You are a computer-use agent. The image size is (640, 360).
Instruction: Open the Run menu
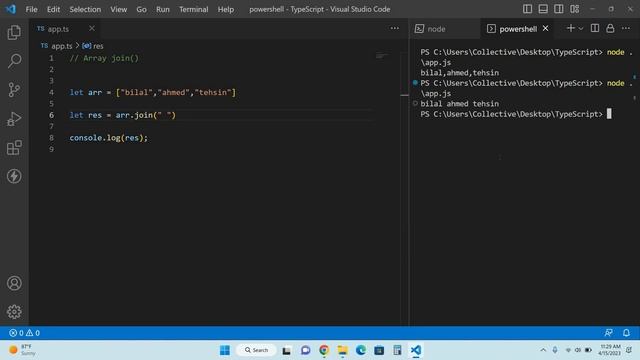tap(162, 9)
